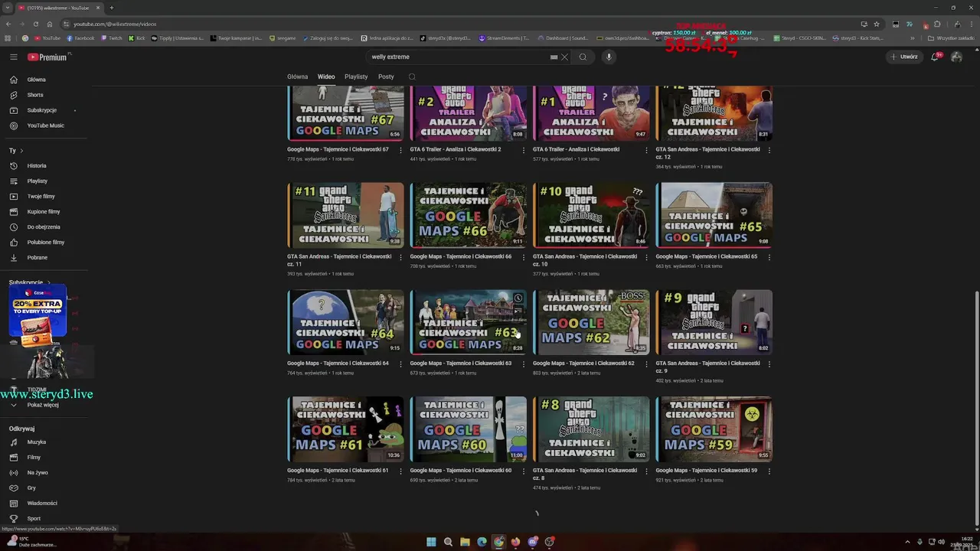Viewport: 980px width, 551px height.
Task: Reload the page in the browser
Action: pyautogui.click(x=37, y=24)
